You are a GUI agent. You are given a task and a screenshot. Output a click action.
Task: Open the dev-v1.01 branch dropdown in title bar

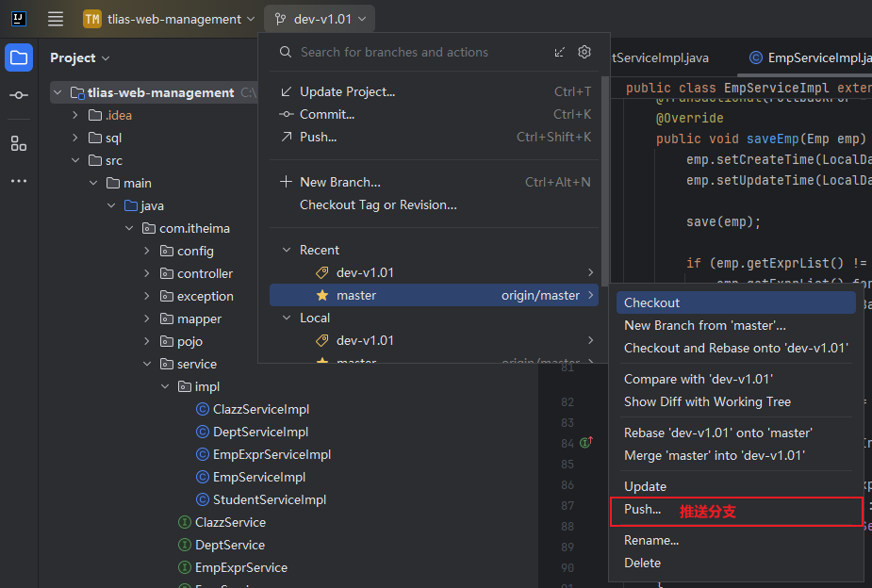(320, 19)
